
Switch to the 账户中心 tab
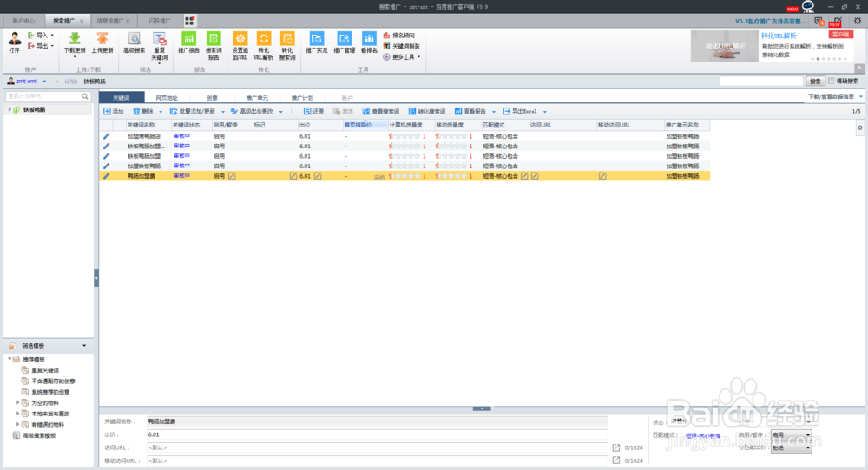point(23,21)
